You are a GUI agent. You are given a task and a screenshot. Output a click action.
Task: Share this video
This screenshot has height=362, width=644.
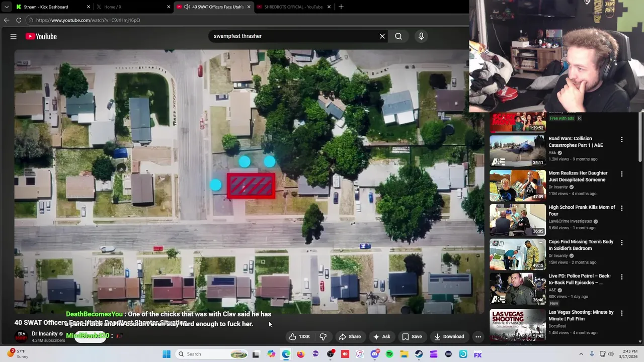[x=350, y=337]
